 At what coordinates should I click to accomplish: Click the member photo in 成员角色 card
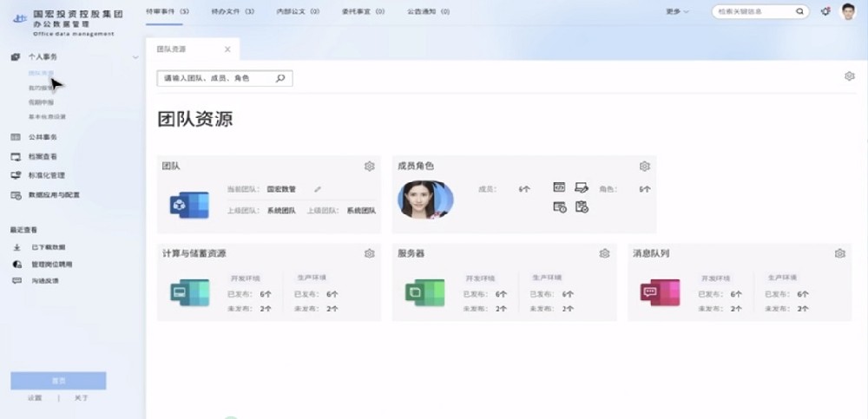coord(425,199)
